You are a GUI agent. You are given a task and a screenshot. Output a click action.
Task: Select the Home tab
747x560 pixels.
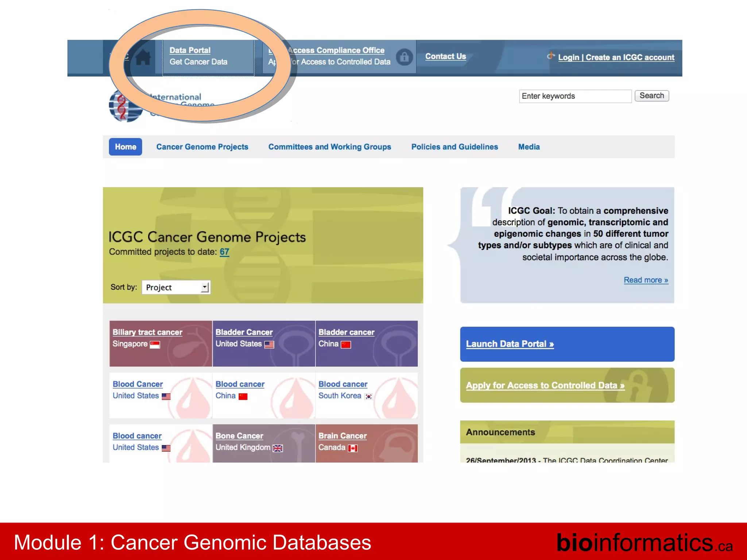pyautogui.click(x=125, y=147)
